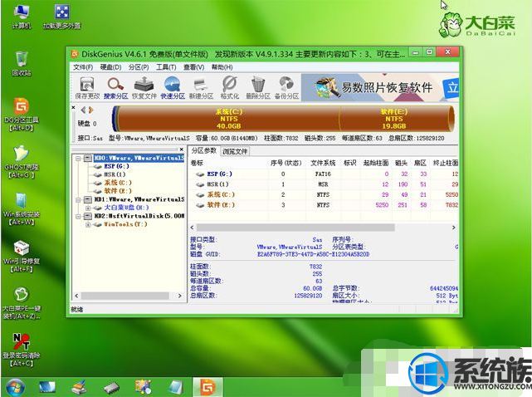Open 硬盘(D) menu

tap(110, 67)
